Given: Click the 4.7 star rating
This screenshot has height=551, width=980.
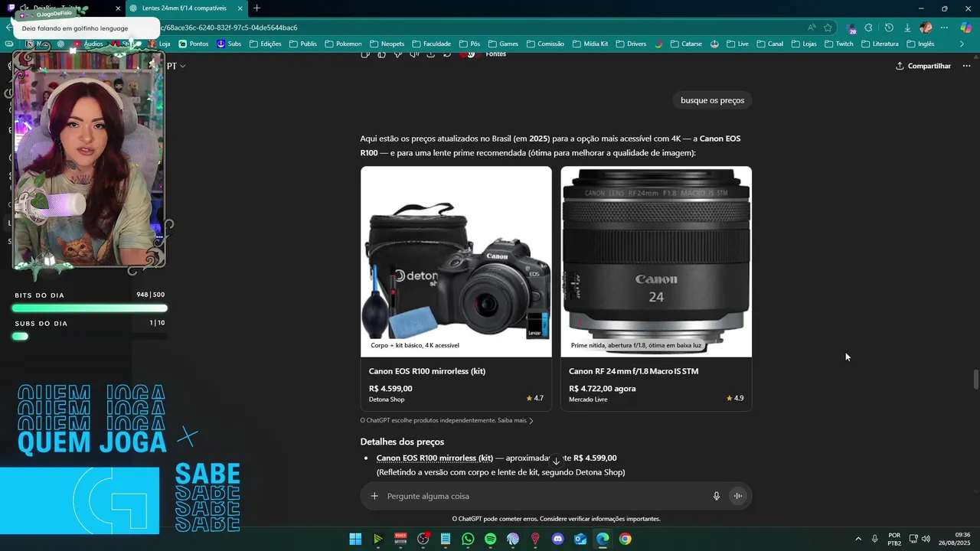Looking at the screenshot, I should coord(535,398).
